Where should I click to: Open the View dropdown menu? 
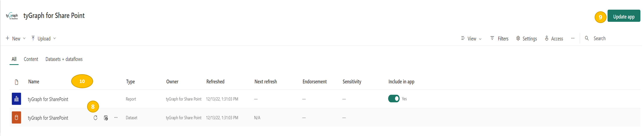click(471, 39)
